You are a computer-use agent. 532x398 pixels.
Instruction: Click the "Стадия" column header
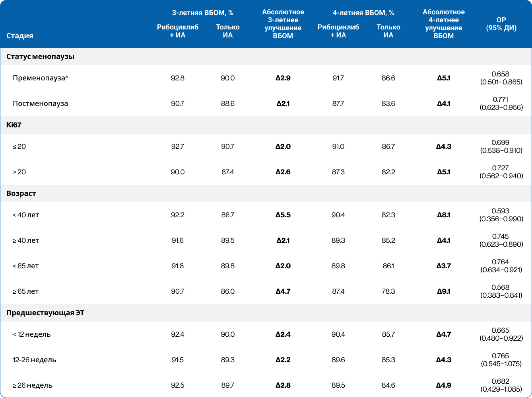pyautogui.click(x=20, y=36)
